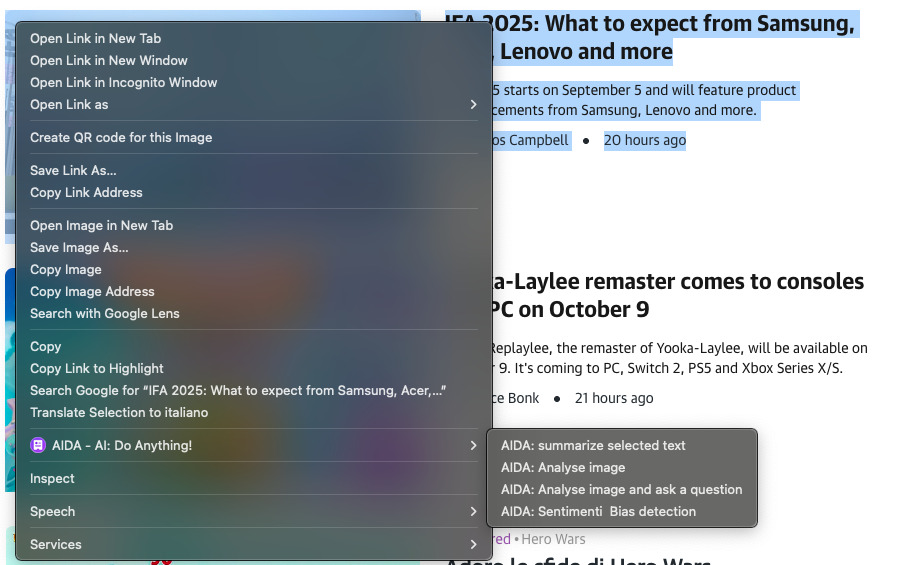Click the purple AIDA extension icon
This screenshot has height=565, width=910.
[x=38, y=445]
